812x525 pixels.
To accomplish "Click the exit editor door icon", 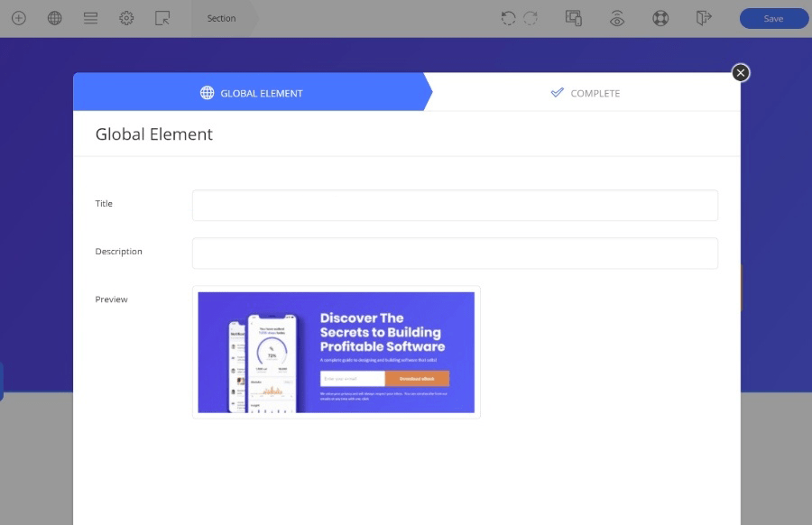I will tap(704, 18).
